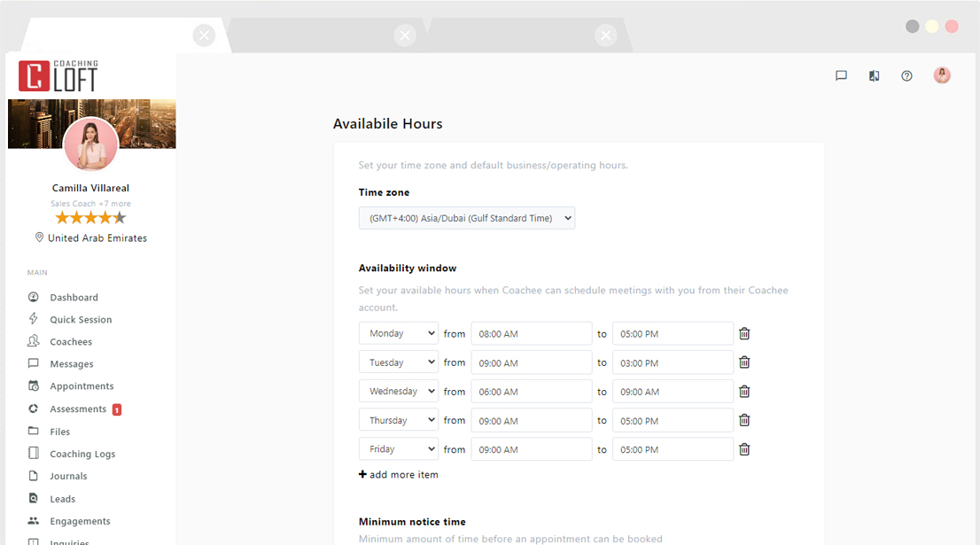
Task: Click the chat bubble icon top right
Action: (x=840, y=76)
